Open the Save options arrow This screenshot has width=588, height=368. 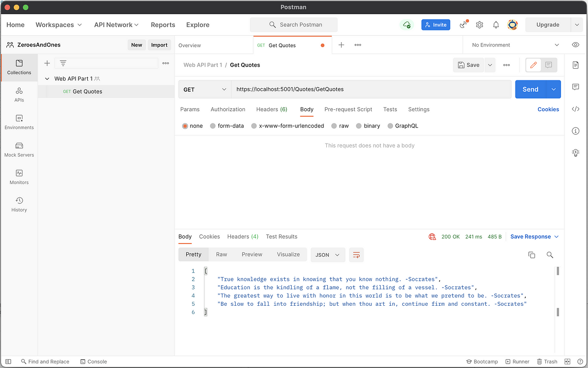490,65
